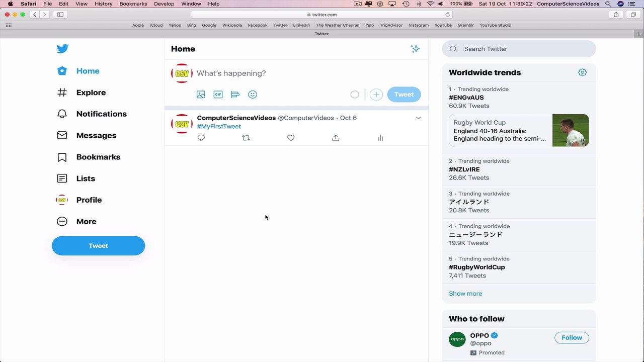This screenshot has height=362, width=644.
Task: Click the blue Tweet button in sidebar
Action: [98, 246]
